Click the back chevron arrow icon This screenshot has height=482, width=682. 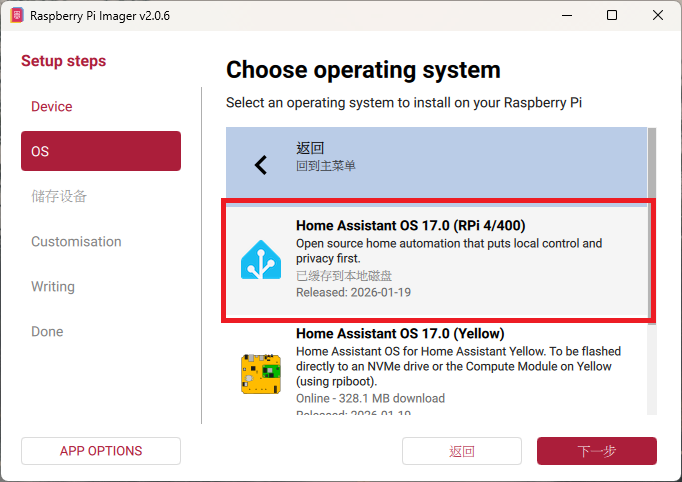[261, 165]
